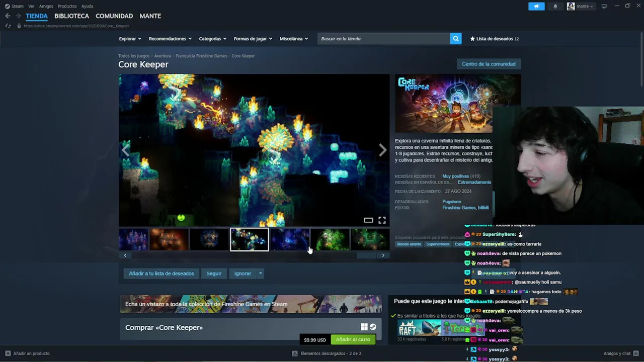The width and height of the screenshot is (644, 362).
Task: Open the arrow dropdown beside Ignorar
Action: click(x=260, y=274)
